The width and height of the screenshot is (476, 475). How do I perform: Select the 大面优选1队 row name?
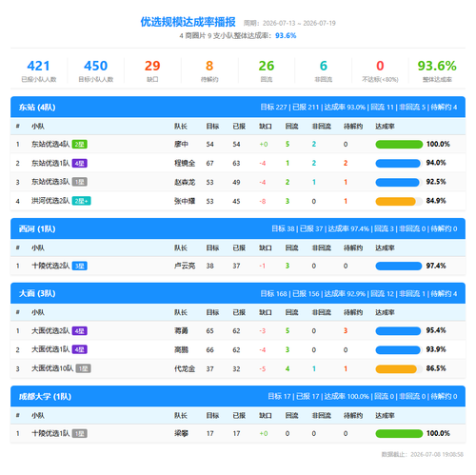[50, 349]
